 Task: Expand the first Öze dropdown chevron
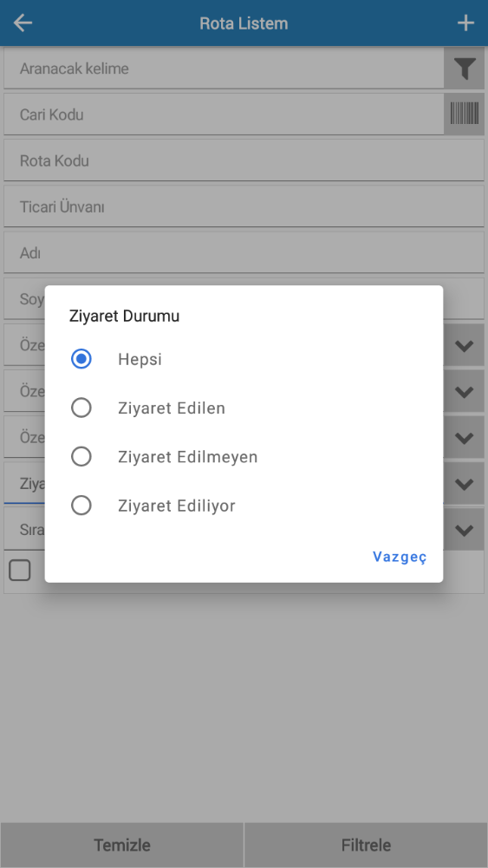pos(464,345)
